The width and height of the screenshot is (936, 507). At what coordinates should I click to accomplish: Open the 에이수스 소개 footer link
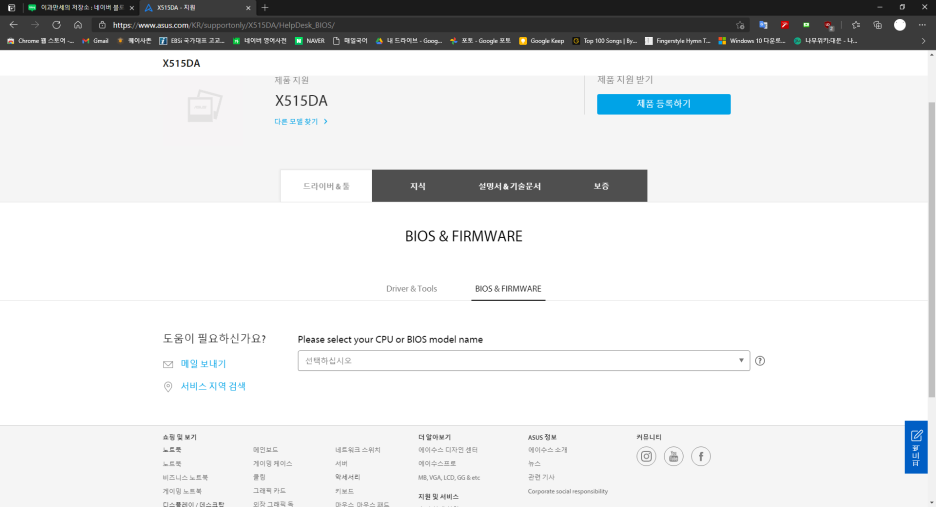coord(547,450)
